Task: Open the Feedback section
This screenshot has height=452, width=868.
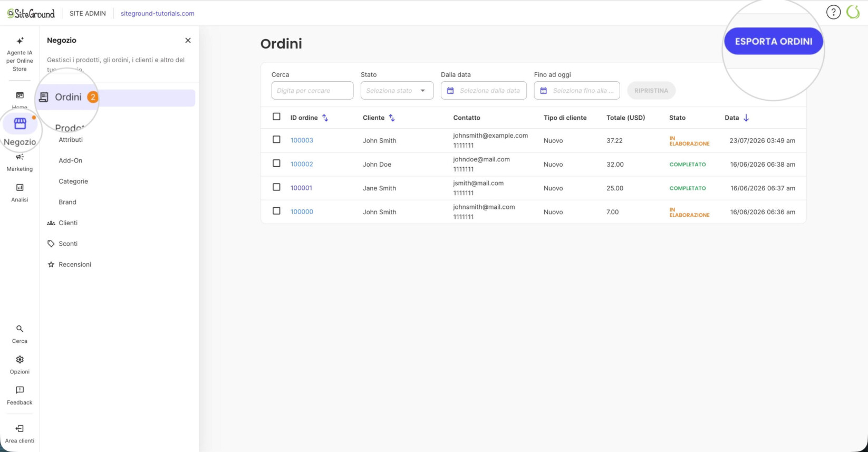Action: click(20, 396)
